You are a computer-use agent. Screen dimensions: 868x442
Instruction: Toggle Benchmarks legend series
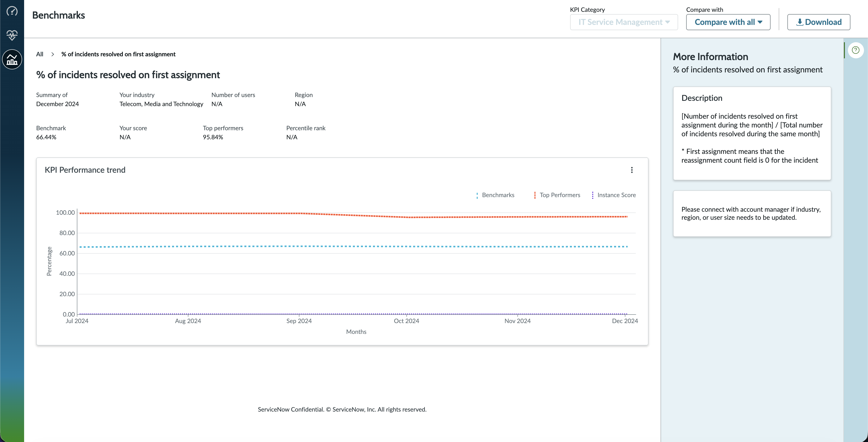(x=495, y=195)
